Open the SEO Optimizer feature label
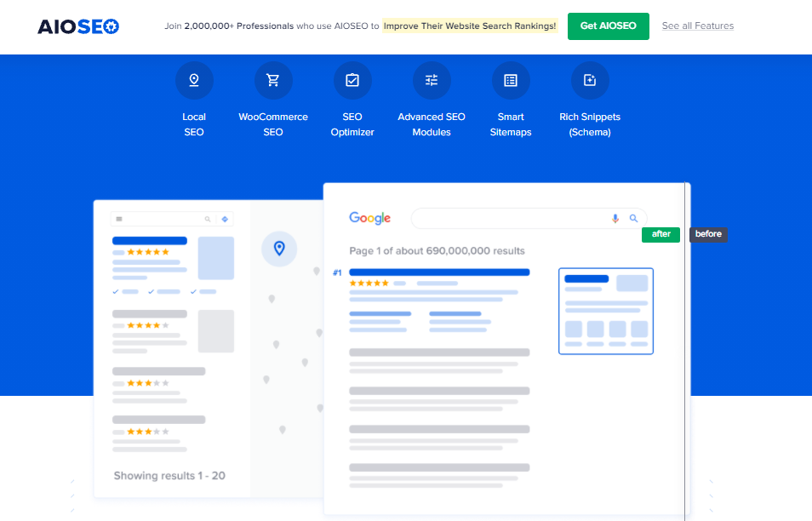Image resolution: width=812 pixels, height=521 pixels. tap(352, 124)
